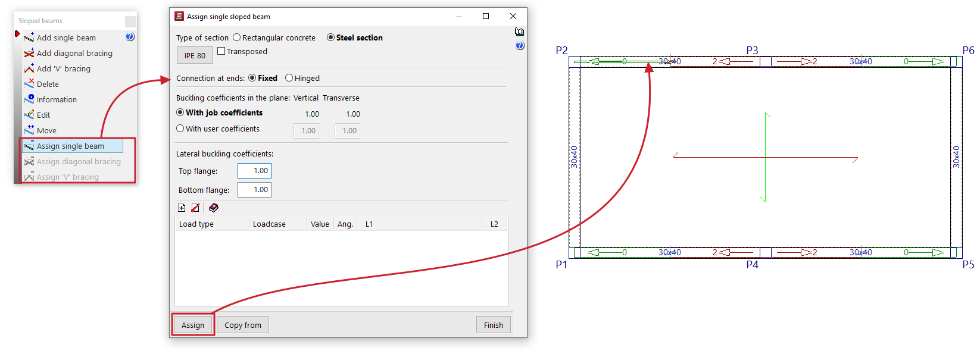
Task: Add a new load with the plus icon
Action: [182, 208]
